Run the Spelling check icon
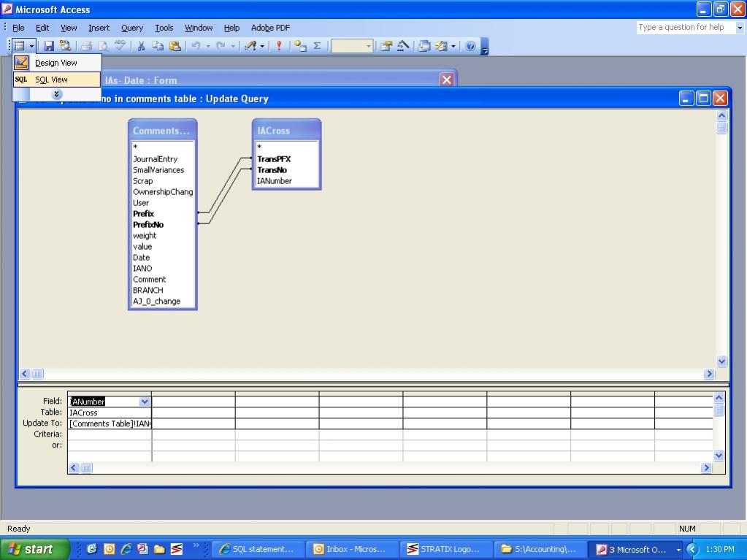This screenshot has width=747, height=560. [120, 46]
